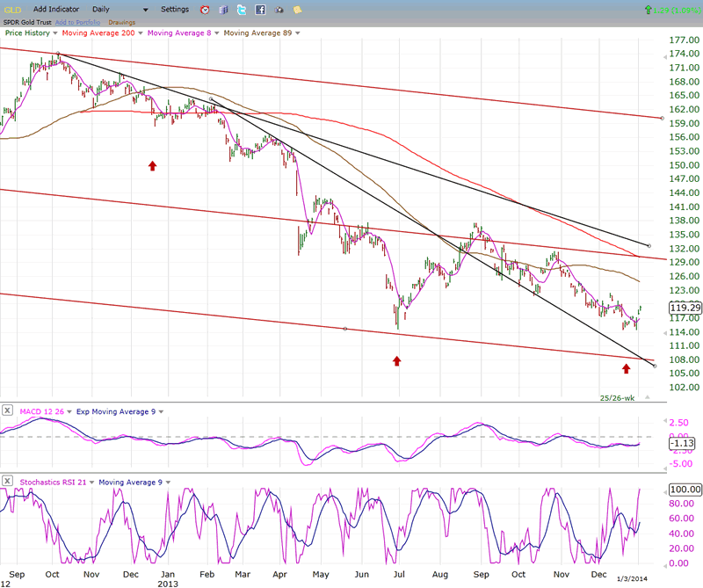Viewport: 703px width, 588px height.
Task: Share chart via Facebook icon
Action: click(261, 10)
